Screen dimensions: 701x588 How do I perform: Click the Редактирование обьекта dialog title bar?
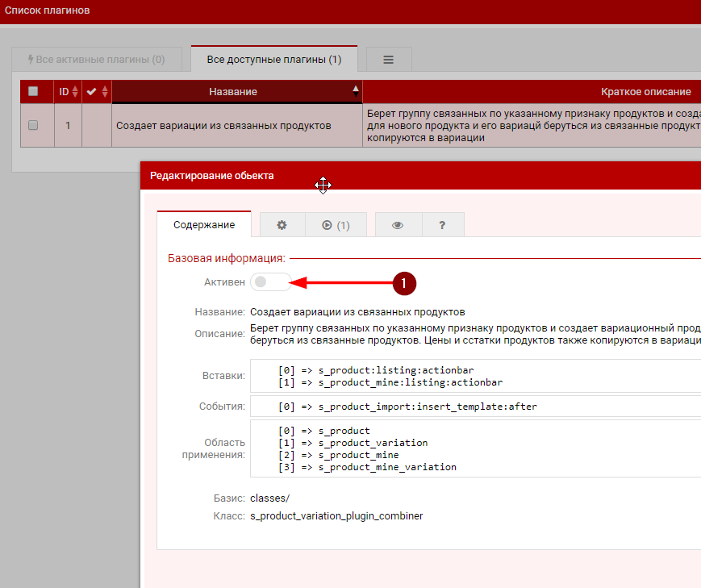coord(419,176)
